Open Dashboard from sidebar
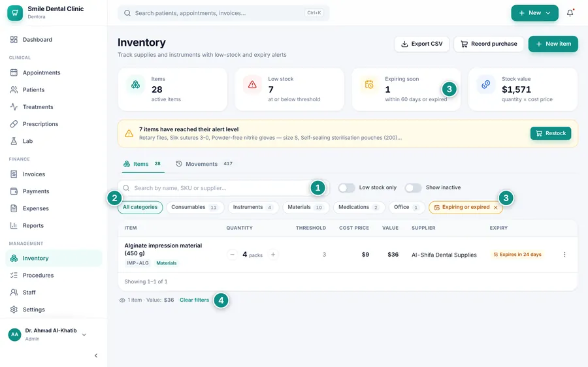Screen dimensions: 588x367 tap(54, 40)
